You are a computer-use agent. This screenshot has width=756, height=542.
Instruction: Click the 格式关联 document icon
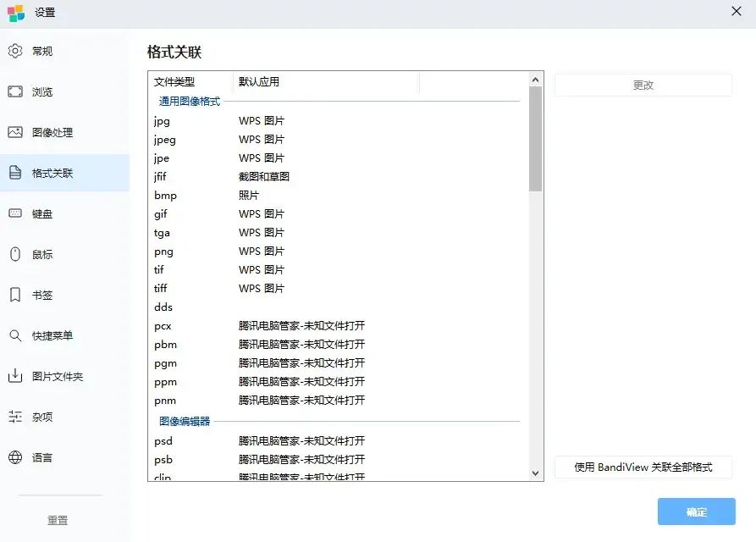point(15,173)
